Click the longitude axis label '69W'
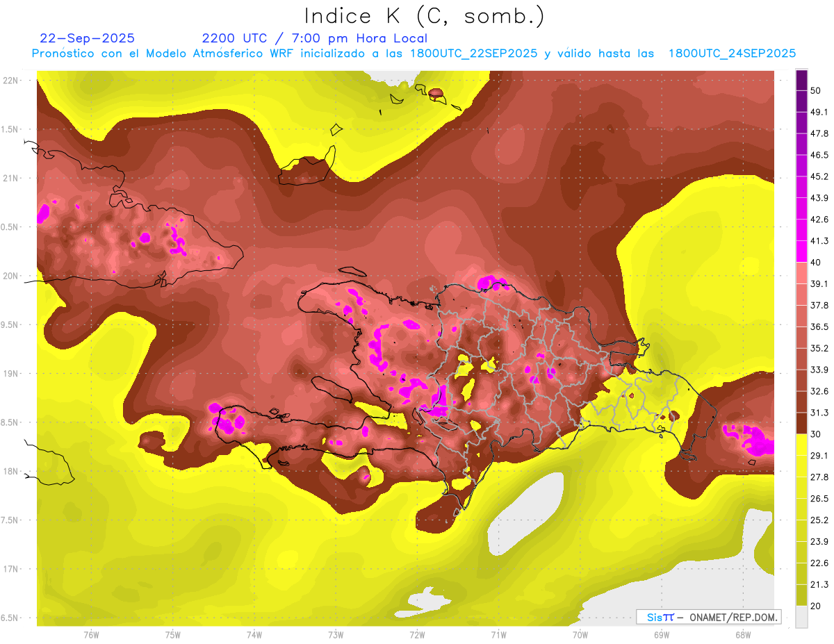Screen dimensions: 834x644 pyautogui.click(x=662, y=635)
